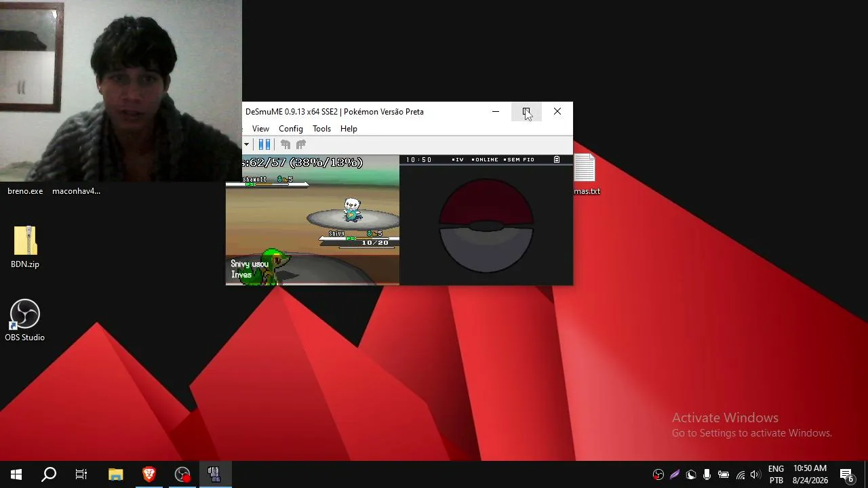Open the Config menu in DeSmuME
This screenshot has width=868, height=488.
[290, 129]
